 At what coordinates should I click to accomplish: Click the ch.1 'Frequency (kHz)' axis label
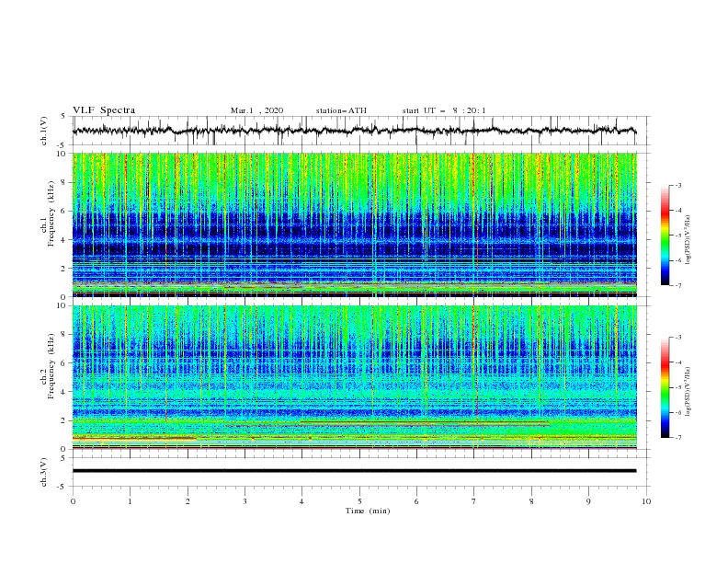51,213
